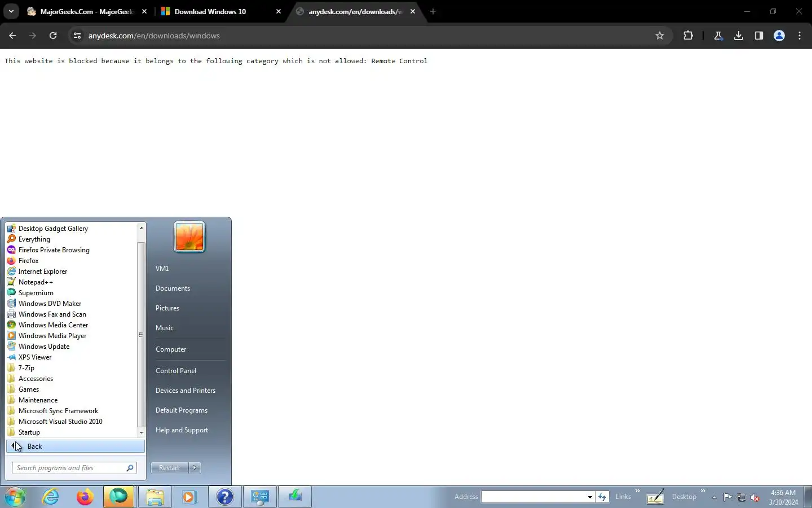Click Back in the Start menu
812x508 pixels.
click(x=76, y=446)
